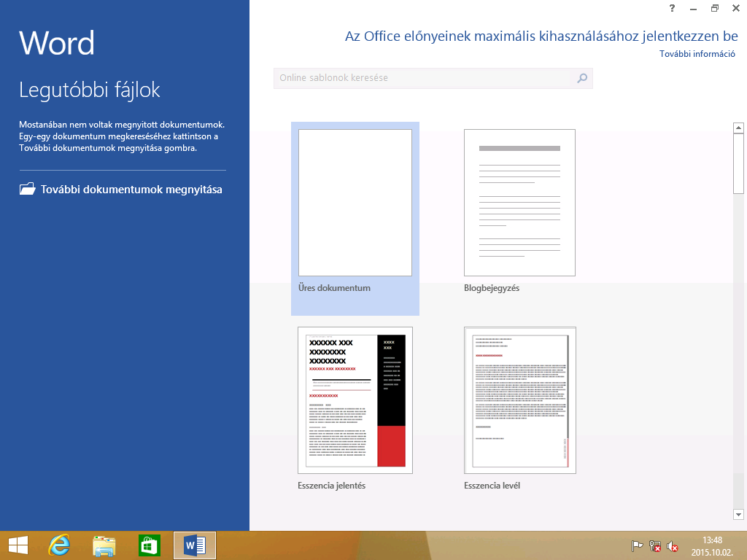Click the folder icon beside További dokumentumok megnyitása

click(28, 189)
